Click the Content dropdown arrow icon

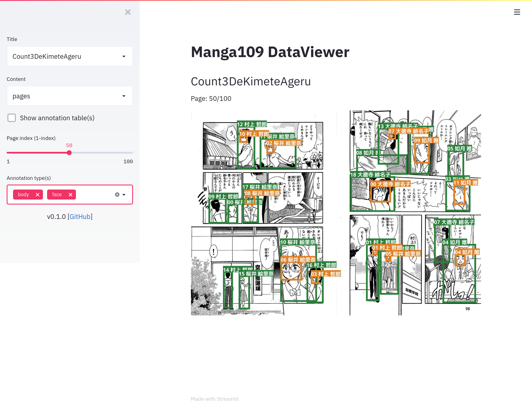coord(124,96)
